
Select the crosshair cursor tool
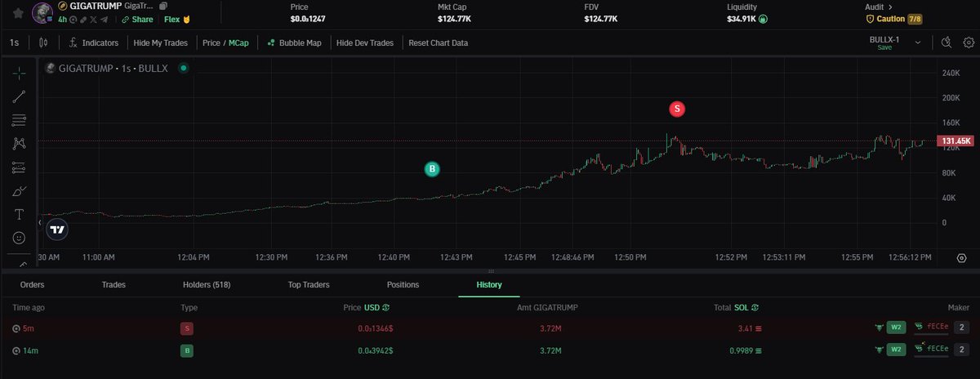coord(19,73)
